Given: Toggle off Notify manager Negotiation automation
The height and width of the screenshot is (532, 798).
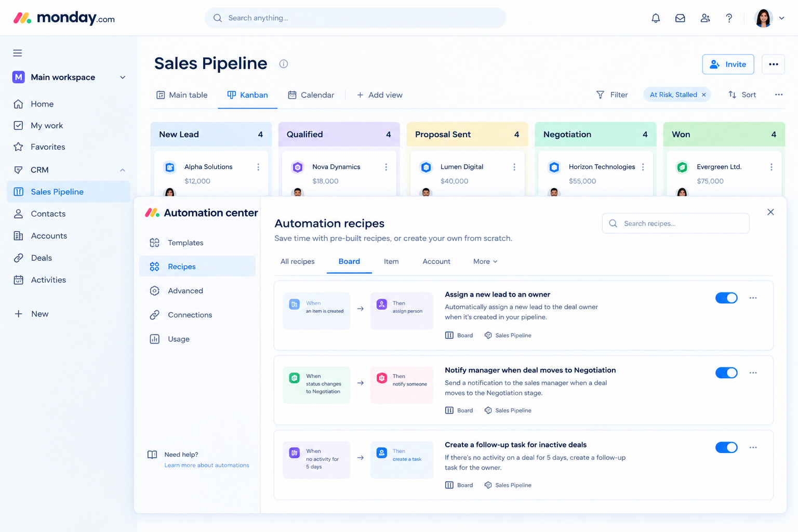Looking at the screenshot, I should tap(726, 373).
